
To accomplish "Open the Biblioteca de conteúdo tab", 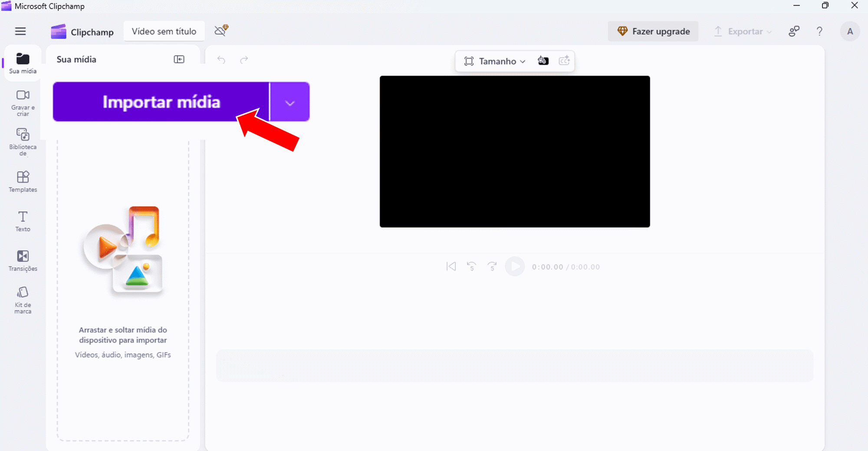I will point(23,141).
